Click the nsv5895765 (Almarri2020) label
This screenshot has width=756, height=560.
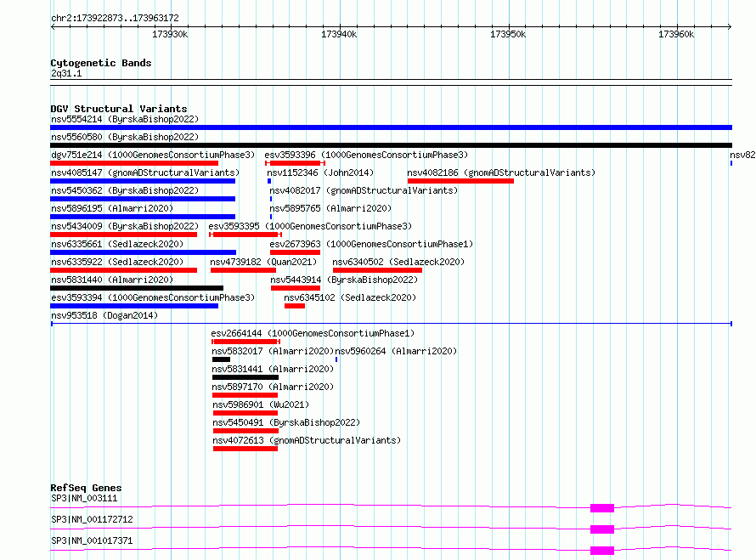(x=330, y=208)
